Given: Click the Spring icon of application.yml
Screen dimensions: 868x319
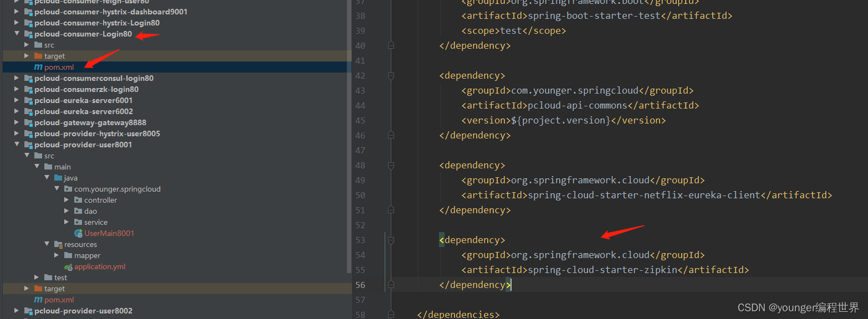Looking at the screenshot, I should click(68, 266).
